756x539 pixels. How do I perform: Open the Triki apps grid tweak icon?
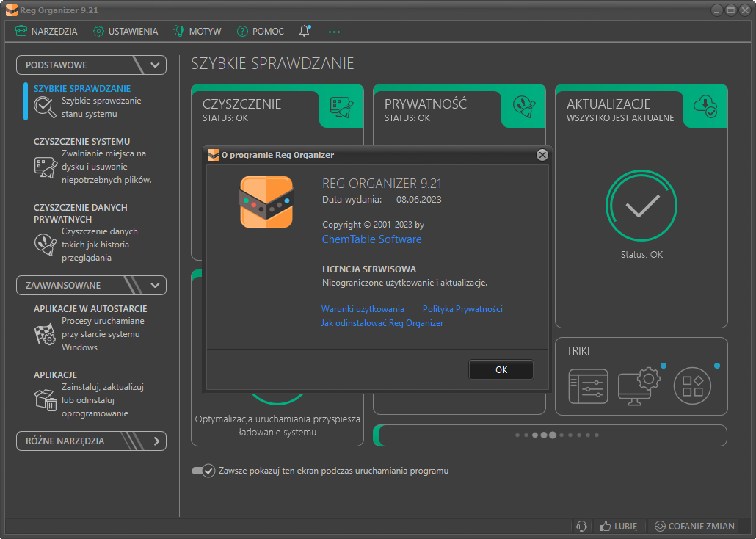tap(692, 386)
